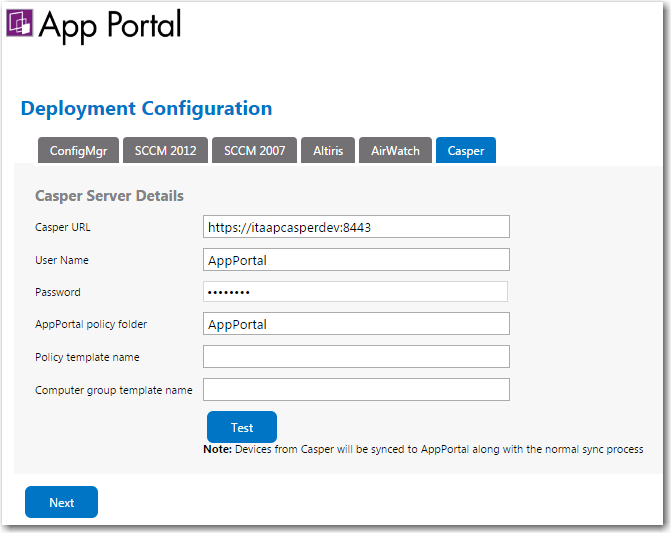Click the AppPortal policy folder label
This screenshot has height=533, width=671.
click(91, 324)
